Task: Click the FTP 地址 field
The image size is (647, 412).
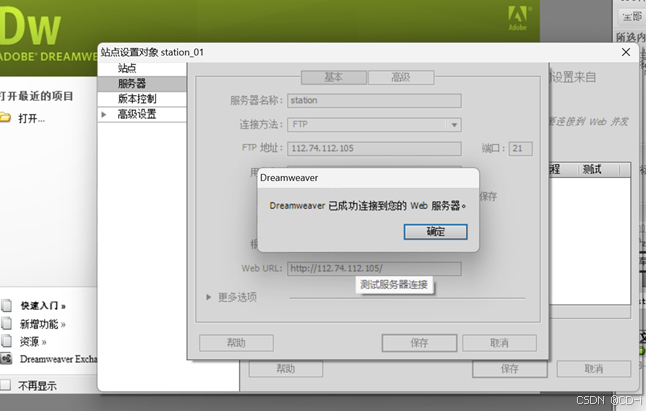Action: coord(374,148)
